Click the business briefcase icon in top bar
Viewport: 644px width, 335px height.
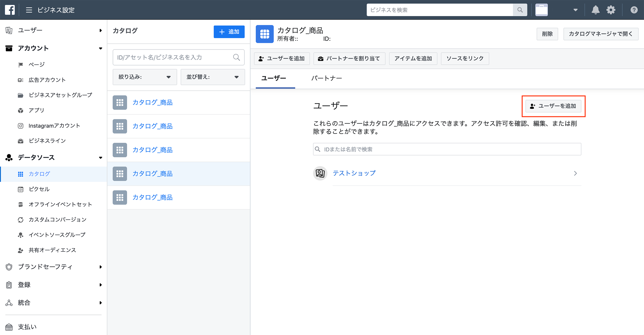coord(541,10)
